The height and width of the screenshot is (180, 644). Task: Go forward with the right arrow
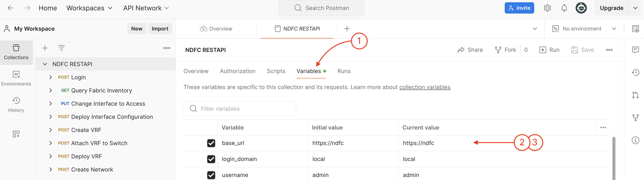click(x=27, y=8)
